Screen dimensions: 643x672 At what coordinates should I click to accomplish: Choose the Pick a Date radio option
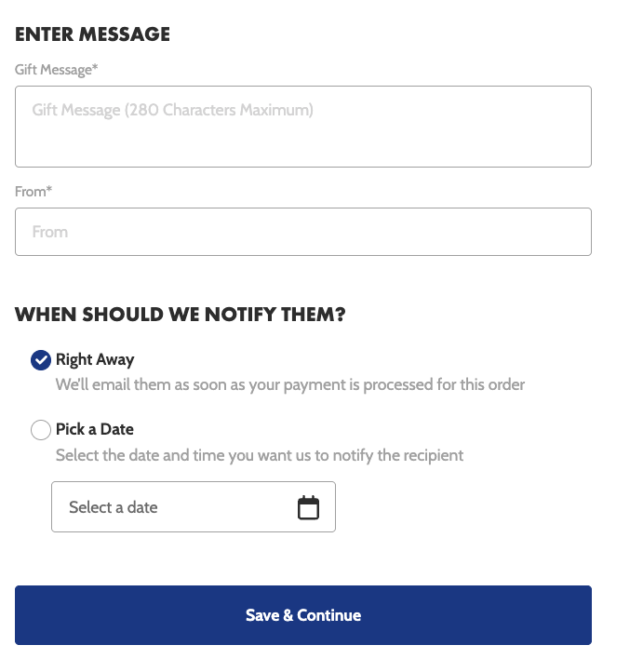41,430
